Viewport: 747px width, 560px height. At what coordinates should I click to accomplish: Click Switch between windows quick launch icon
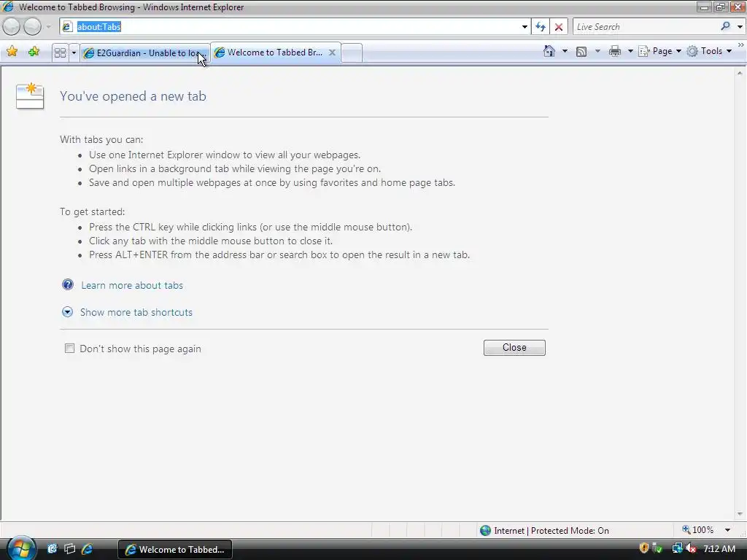pos(69,549)
